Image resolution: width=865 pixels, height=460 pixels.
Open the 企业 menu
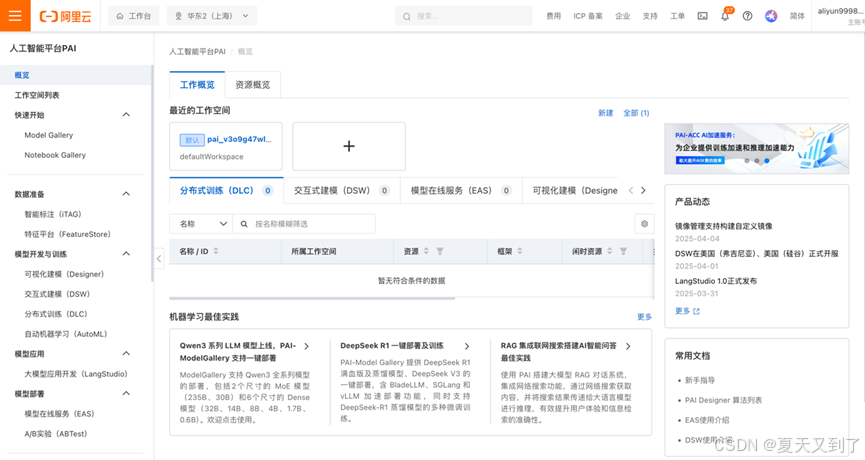[622, 16]
